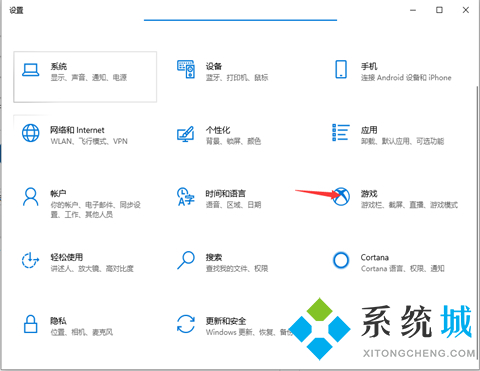Open 应用 title text

click(x=369, y=130)
